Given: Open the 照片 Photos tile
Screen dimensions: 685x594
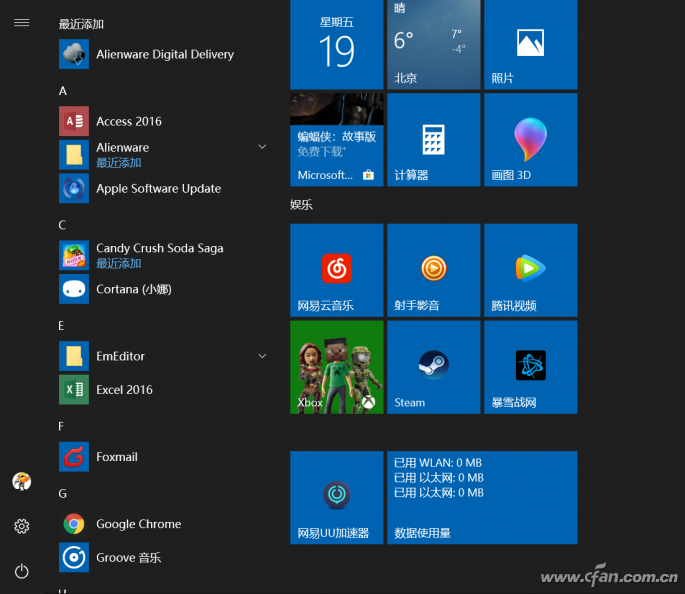Looking at the screenshot, I should click(x=531, y=44).
